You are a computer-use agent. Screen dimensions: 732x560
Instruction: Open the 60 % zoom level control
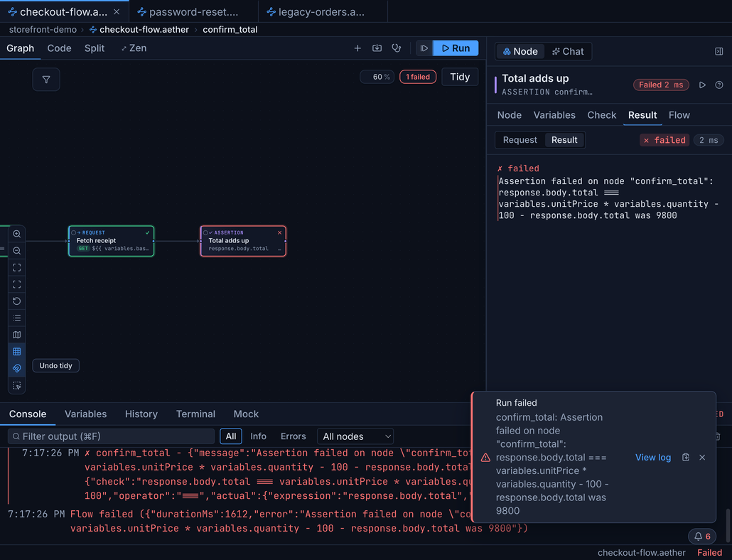[x=377, y=77]
